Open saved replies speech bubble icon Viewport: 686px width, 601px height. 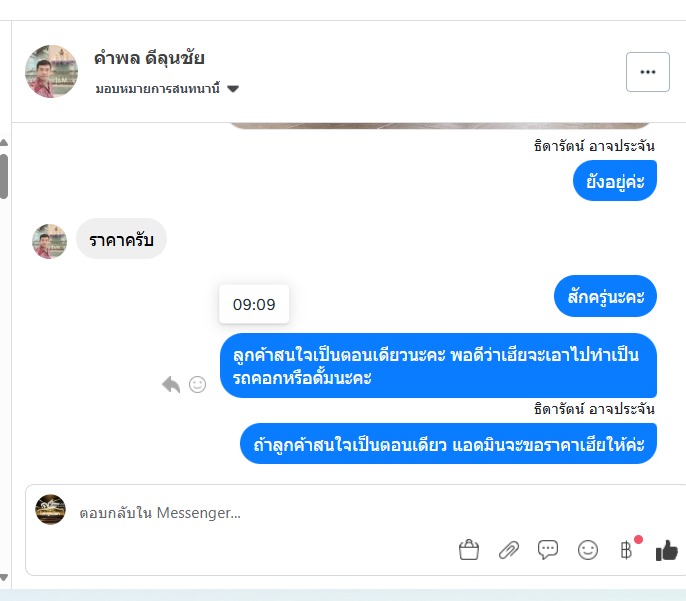[548, 550]
